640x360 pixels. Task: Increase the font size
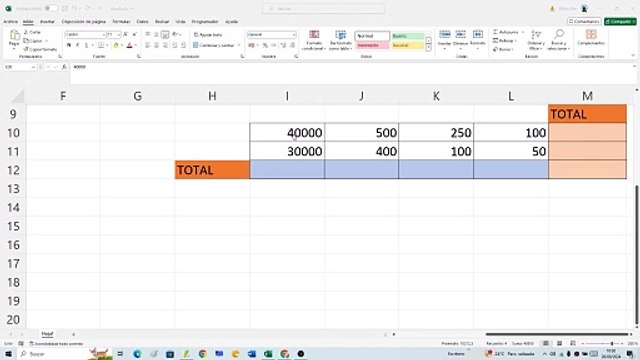[x=126, y=35]
